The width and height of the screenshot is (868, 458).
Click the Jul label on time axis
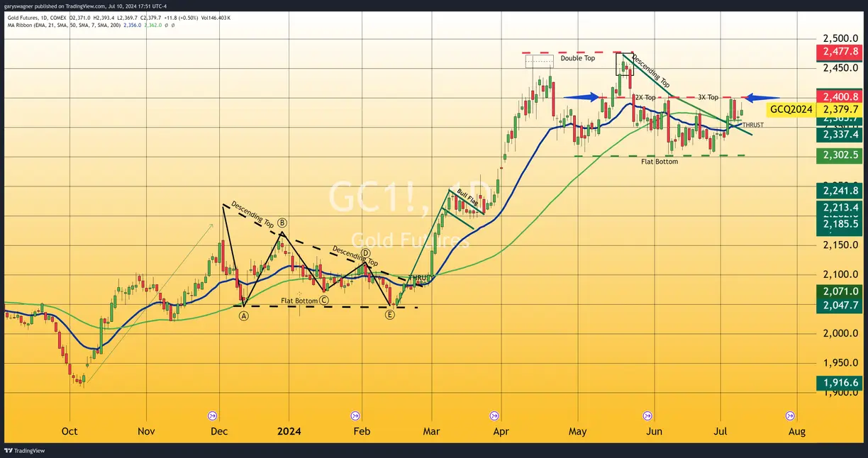pyautogui.click(x=721, y=431)
